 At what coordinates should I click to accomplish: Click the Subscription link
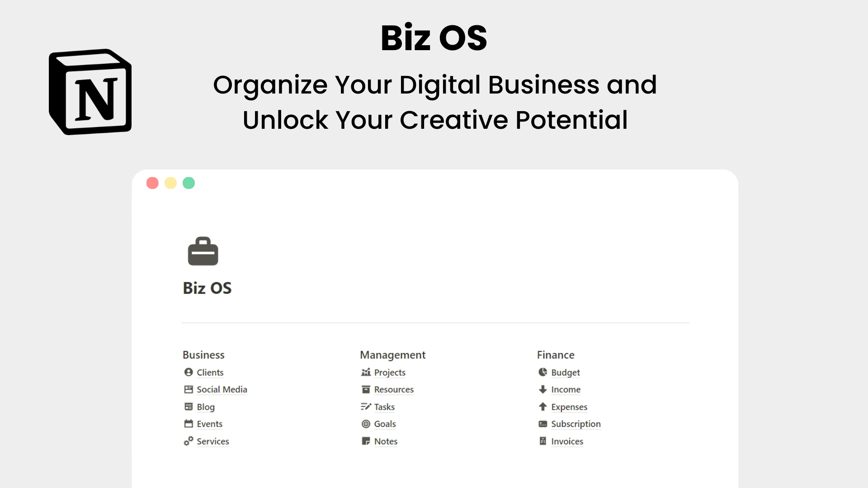[x=576, y=424]
